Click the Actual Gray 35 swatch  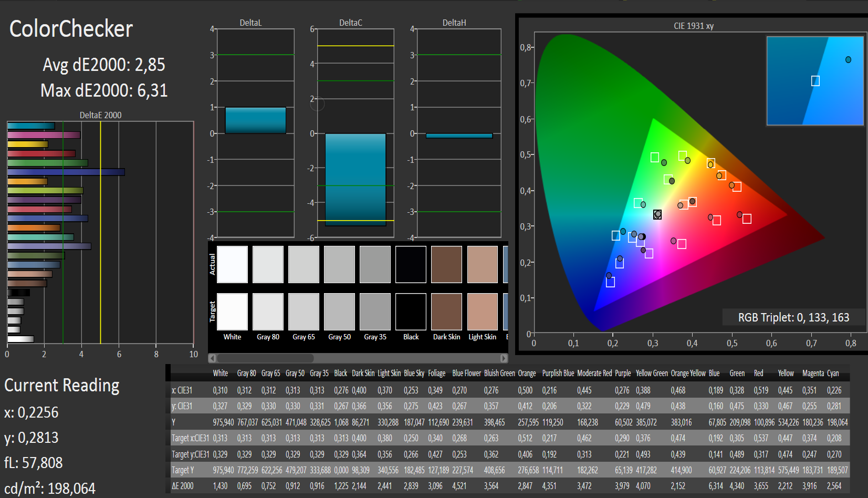point(375,264)
